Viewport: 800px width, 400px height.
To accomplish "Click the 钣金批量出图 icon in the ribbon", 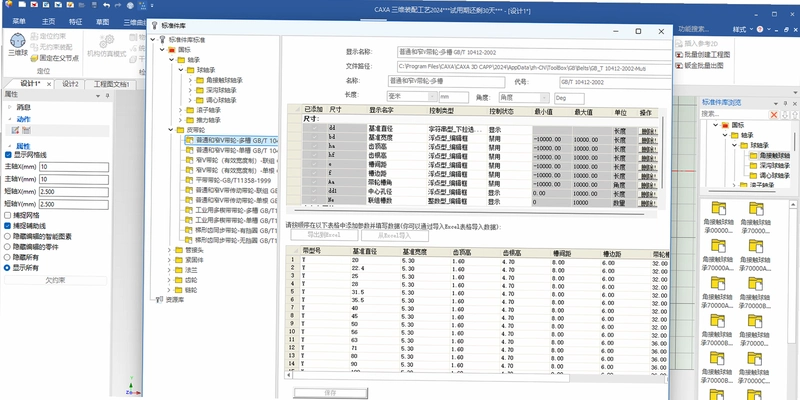I will point(679,65).
